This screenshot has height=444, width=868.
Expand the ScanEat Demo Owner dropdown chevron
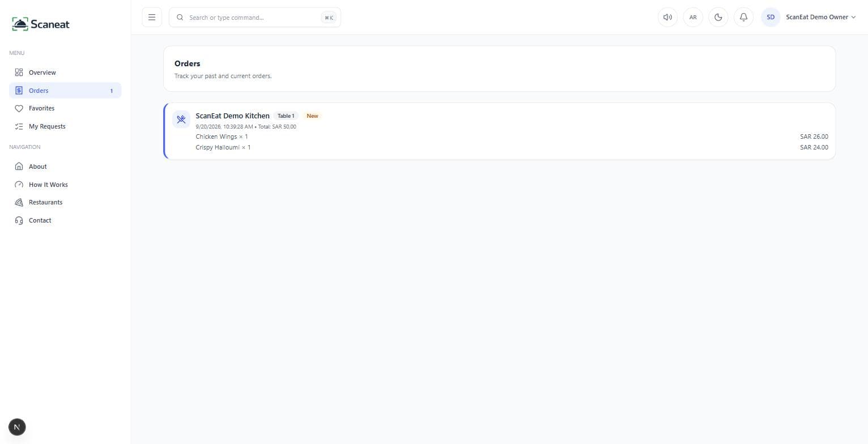(x=853, y=18)
